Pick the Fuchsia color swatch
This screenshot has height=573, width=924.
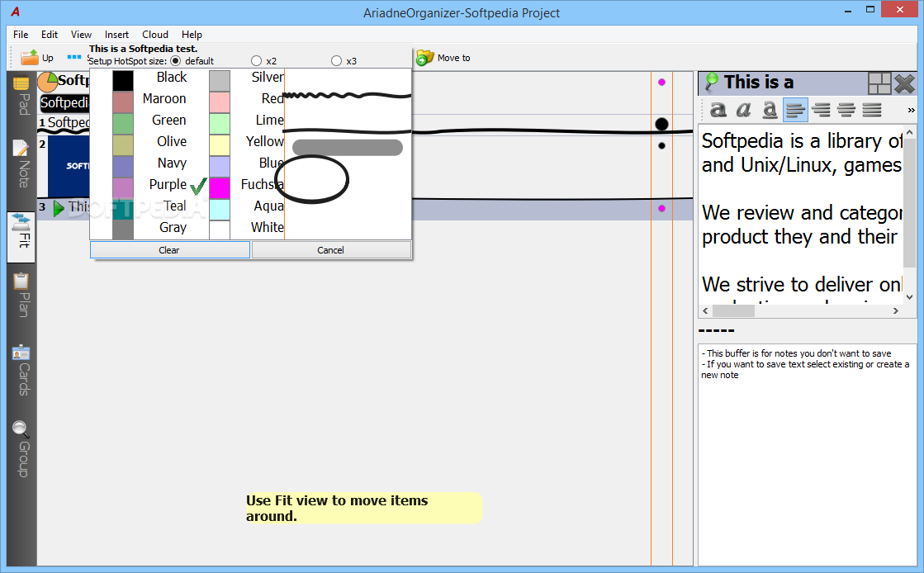220,187
